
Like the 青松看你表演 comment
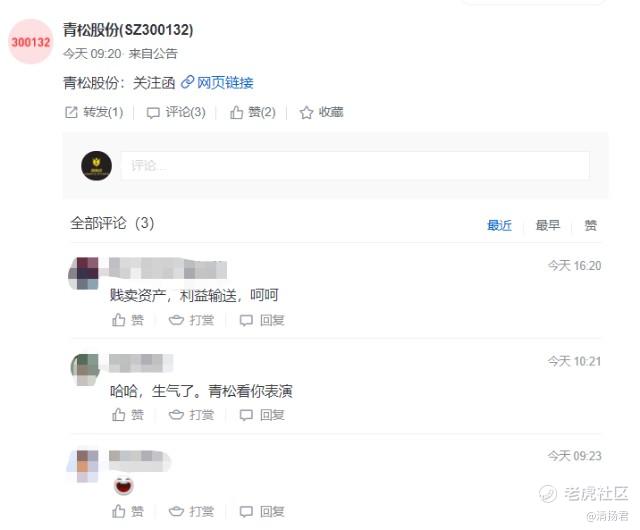[128, 415]
